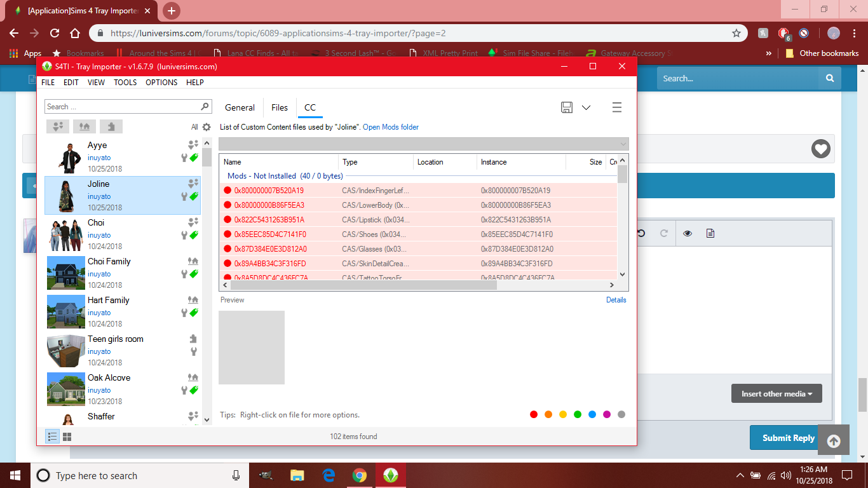Click the Open Mods folder link
The width and height of the screenshot is (868, 488).
391,127
